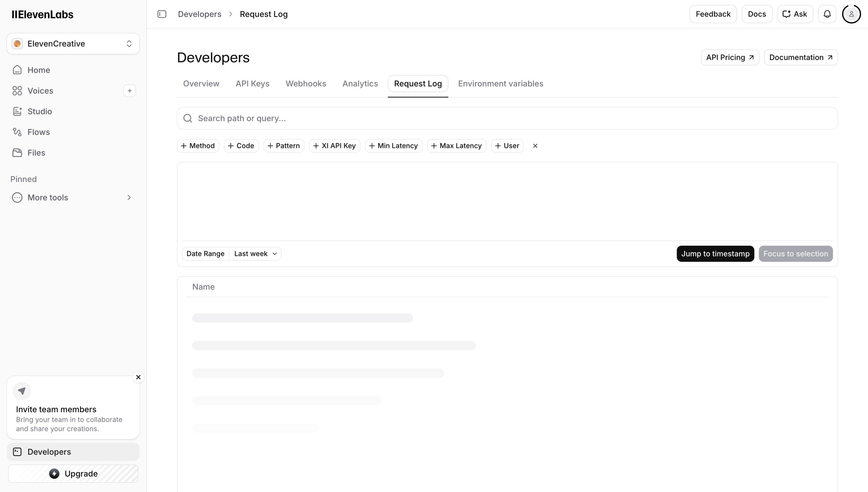Open notifications bell
This screenshot has height=492, width=868.
(827, 14)
